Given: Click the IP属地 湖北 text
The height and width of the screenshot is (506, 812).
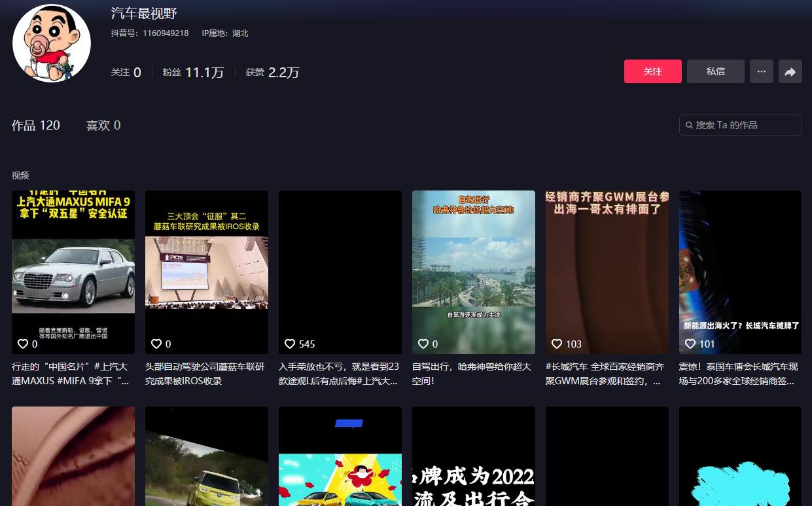Looking at the screenshot, I should pyautogui.click(x=225, y=33).
